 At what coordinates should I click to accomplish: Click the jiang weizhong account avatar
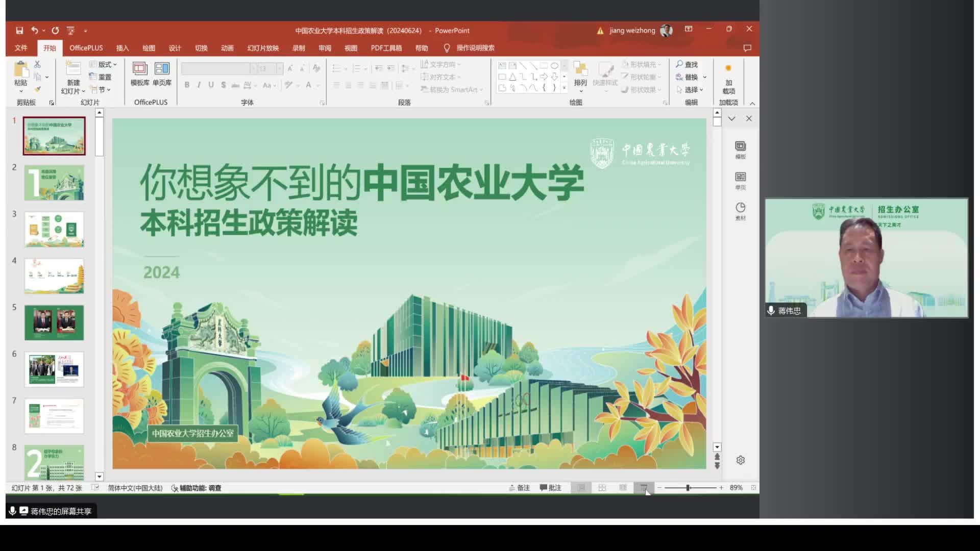666,31
